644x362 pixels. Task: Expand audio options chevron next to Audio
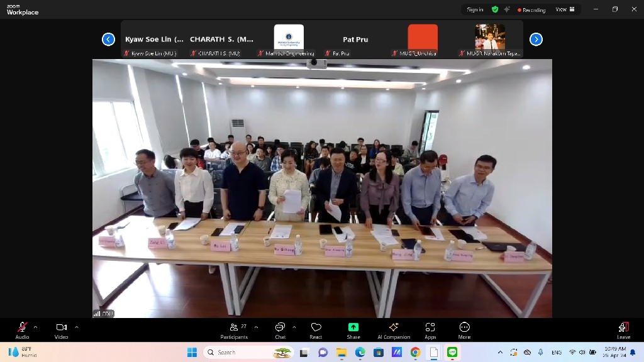(35, 327)
